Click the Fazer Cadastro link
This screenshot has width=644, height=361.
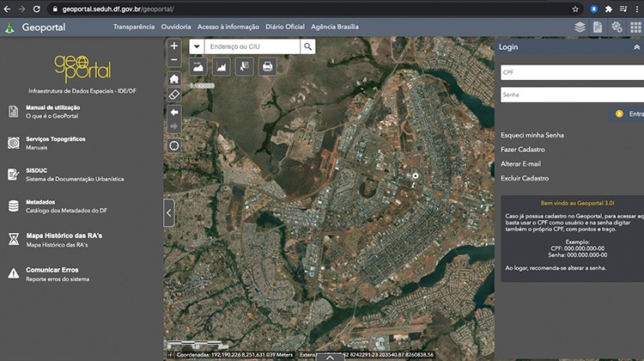click(523, 150)
